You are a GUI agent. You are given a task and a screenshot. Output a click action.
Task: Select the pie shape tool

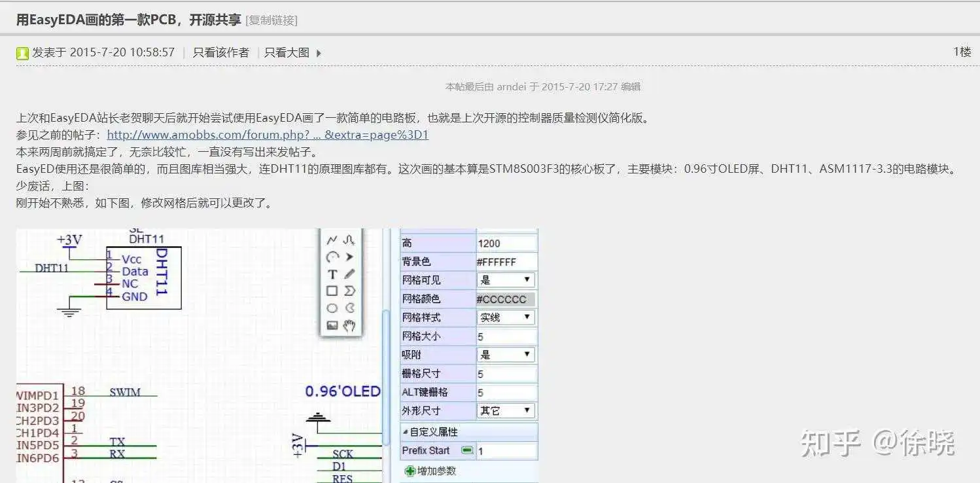pyautogui.click(x=349, y=308)
